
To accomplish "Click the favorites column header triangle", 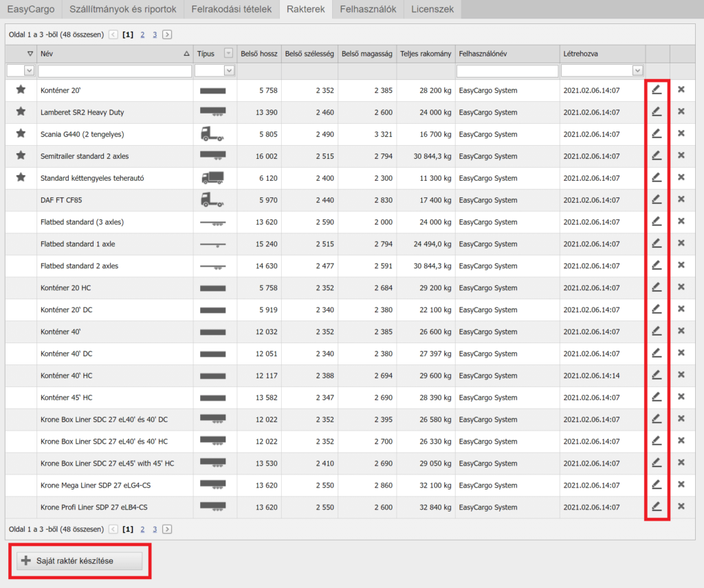I will tap(30, 54).
